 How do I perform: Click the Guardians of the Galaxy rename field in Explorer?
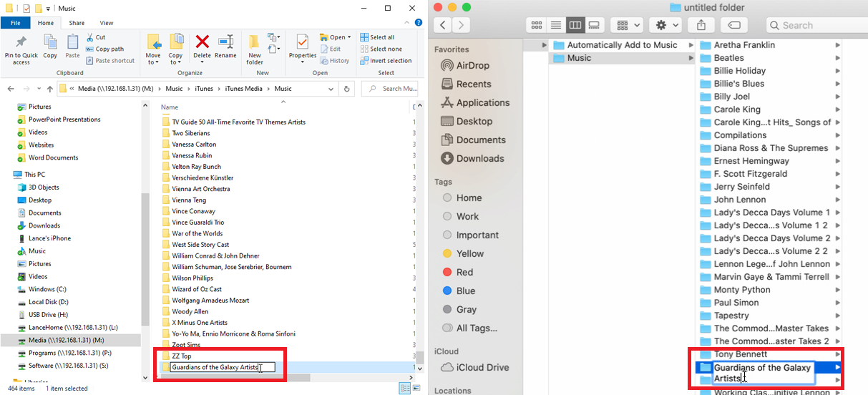222,367
